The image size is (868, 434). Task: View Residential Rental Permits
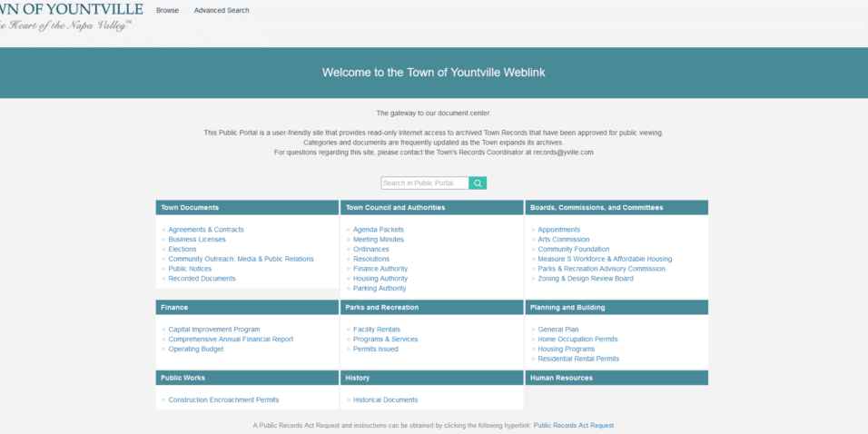578,359
